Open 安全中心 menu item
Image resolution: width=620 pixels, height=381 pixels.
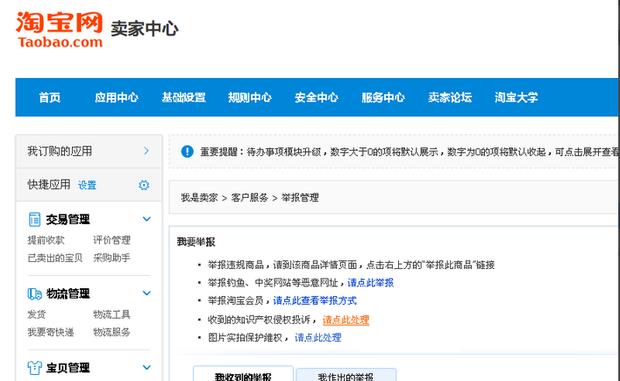click(316, 97)
